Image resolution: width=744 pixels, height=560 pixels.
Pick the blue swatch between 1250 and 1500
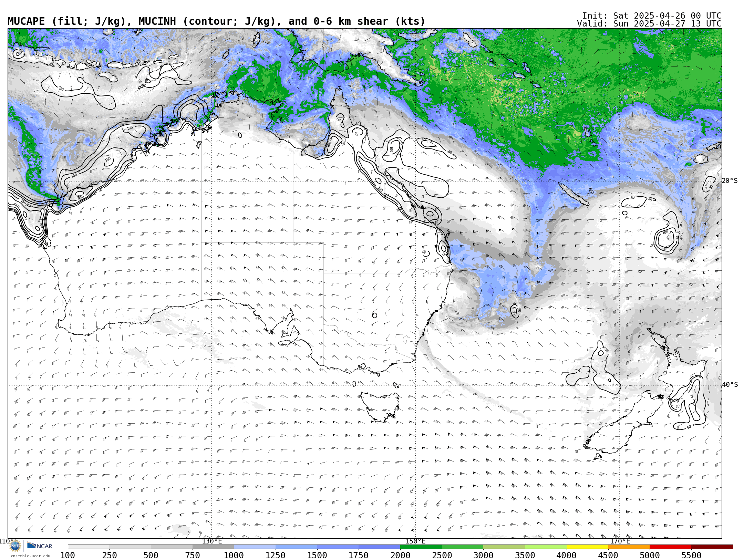(296, 547)
